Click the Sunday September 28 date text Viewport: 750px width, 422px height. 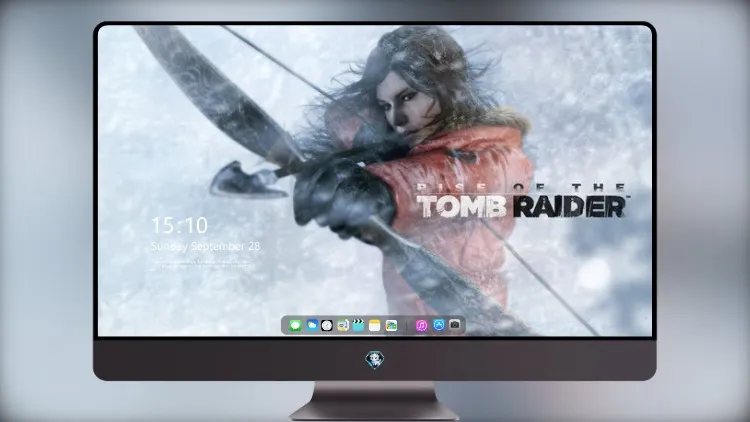point(206,246)
